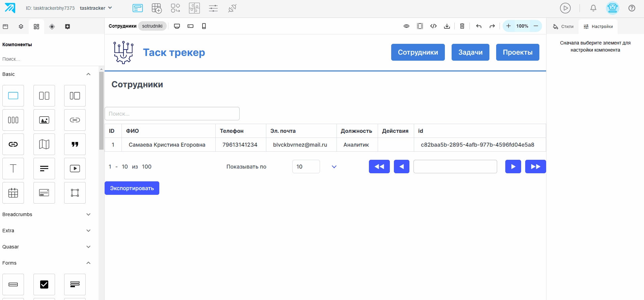Click the download page icon

click(447, 26)
